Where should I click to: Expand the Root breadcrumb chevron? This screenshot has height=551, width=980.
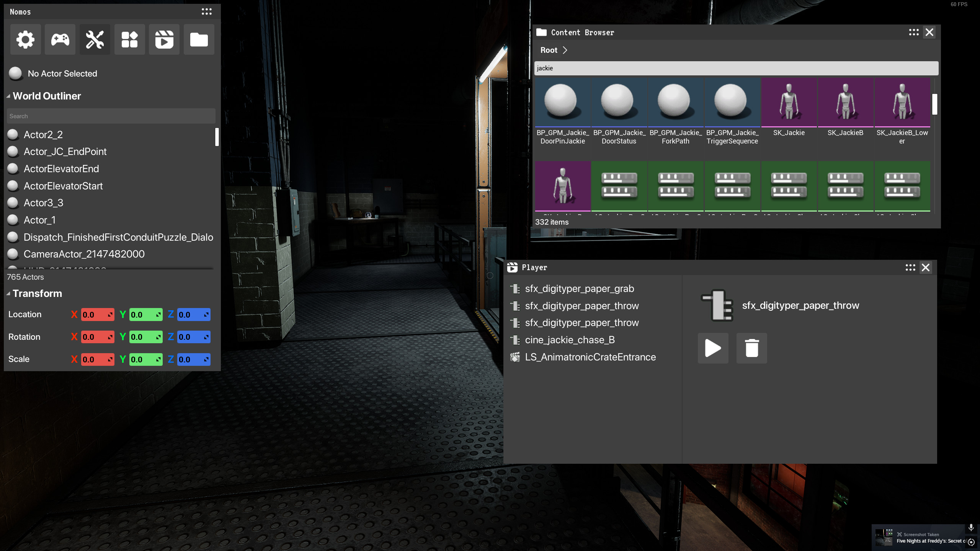pos(565,50)
